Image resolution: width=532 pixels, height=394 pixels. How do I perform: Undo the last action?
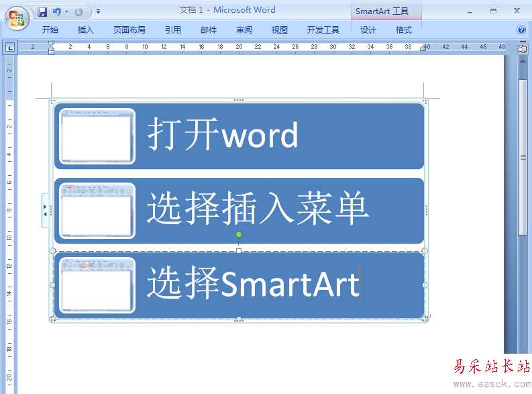tap(56, 12)
